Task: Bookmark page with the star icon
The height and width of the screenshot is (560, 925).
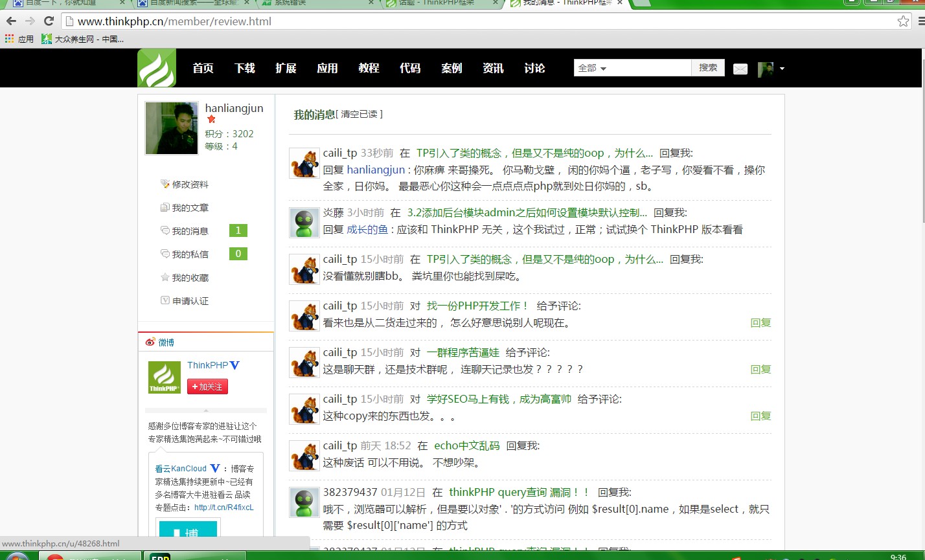Action: (903, 21)
